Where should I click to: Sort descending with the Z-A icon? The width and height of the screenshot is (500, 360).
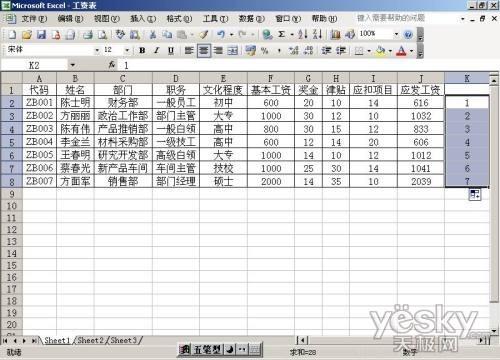(317, 34)
